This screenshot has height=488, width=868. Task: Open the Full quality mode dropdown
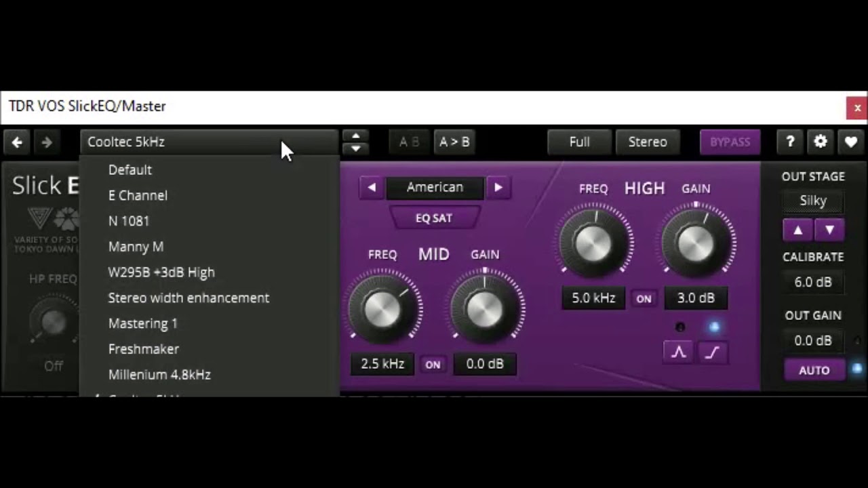tap(579, 142)
